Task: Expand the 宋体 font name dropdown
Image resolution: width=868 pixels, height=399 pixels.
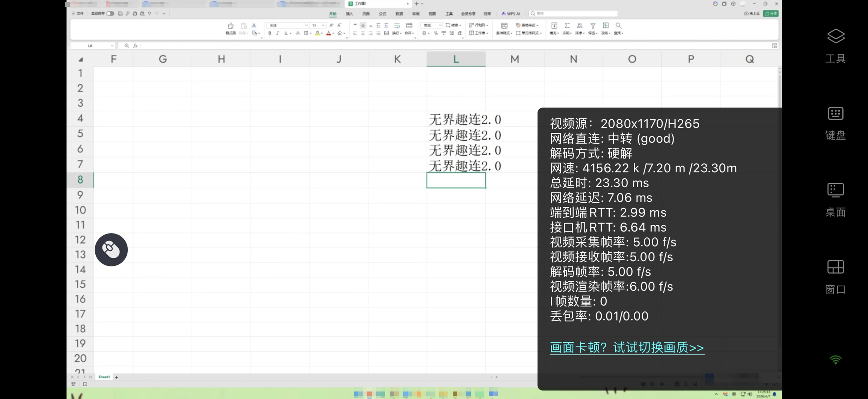Action: (x=306, y=26)
